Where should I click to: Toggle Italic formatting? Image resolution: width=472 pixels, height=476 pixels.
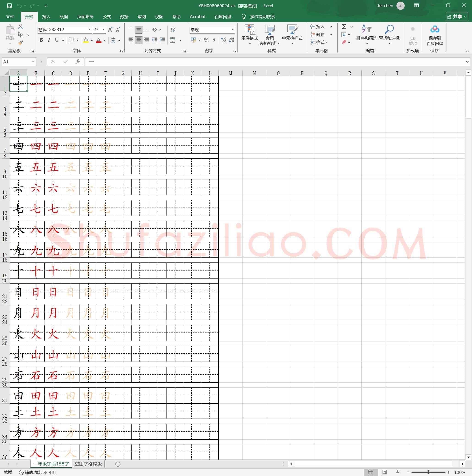[49, 40]
